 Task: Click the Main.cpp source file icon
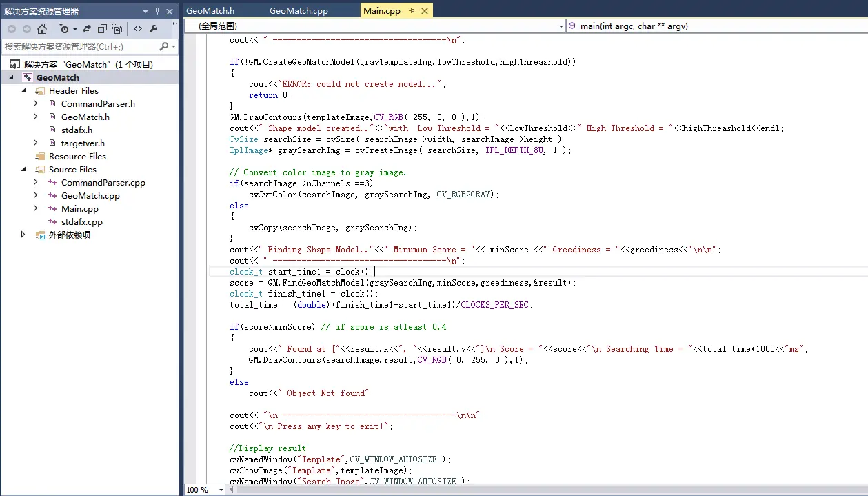click(x=52, y=209)
